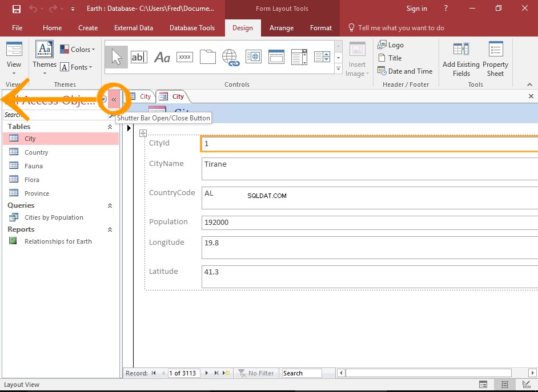This screenshot has height=392, width=538.
Task: Switch to the Format tab
Action: (321, 28)
